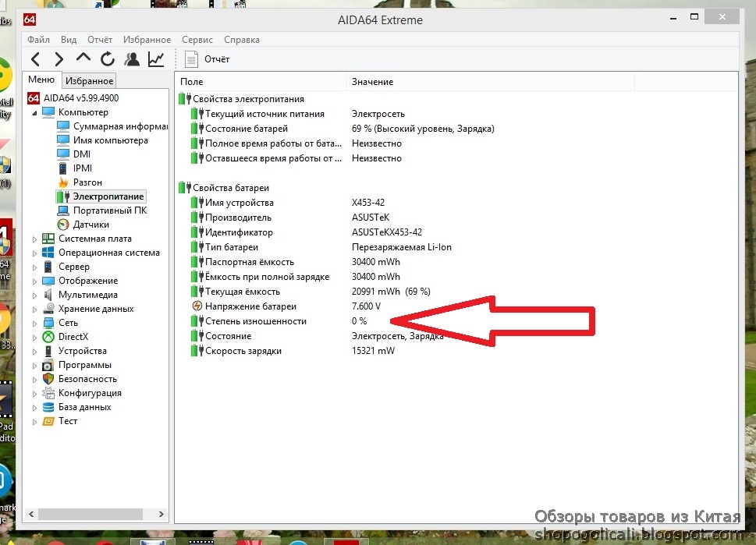This screenshot has height=545, width=756.
Task: Minimize the AIDA64 Extreme window
Action: click(x=673, y=18)
